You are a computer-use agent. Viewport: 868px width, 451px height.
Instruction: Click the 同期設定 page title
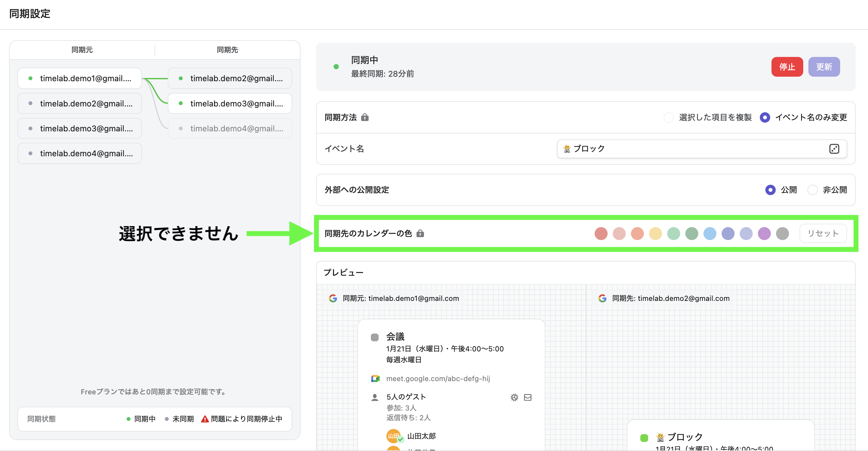30,14
